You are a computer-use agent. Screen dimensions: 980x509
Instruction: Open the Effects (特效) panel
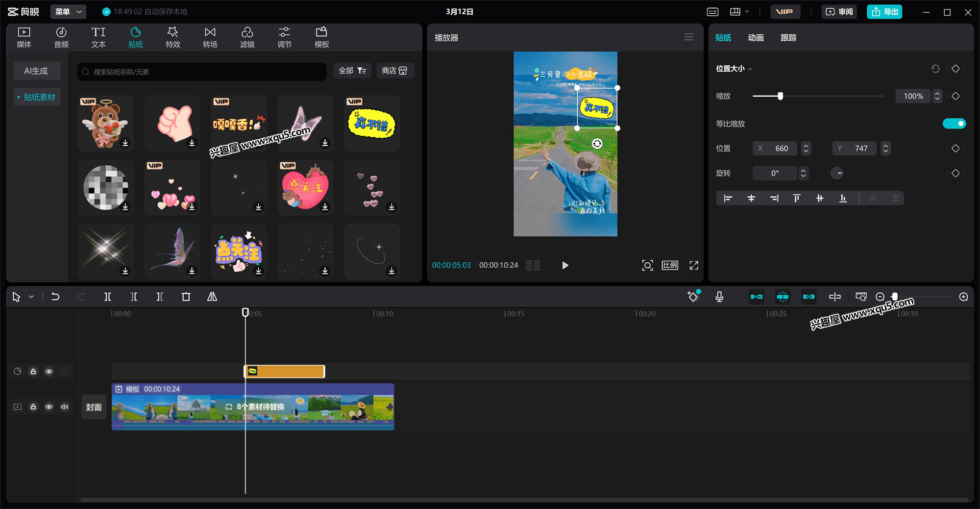[x=172, y=37]
